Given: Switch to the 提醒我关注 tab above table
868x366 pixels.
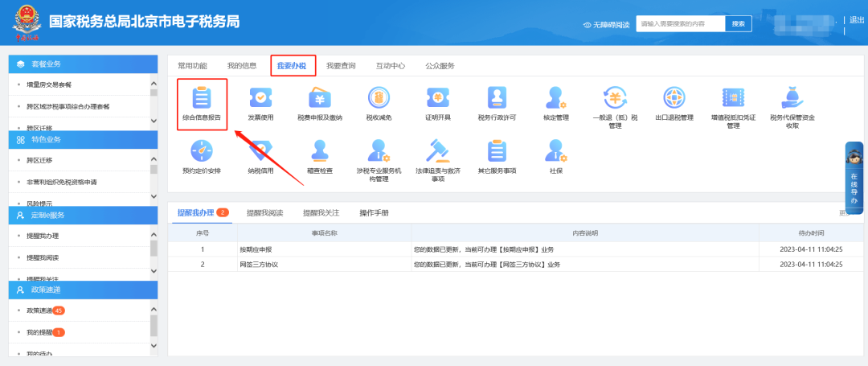Looking at the screenshot, I should click(321, 212).
